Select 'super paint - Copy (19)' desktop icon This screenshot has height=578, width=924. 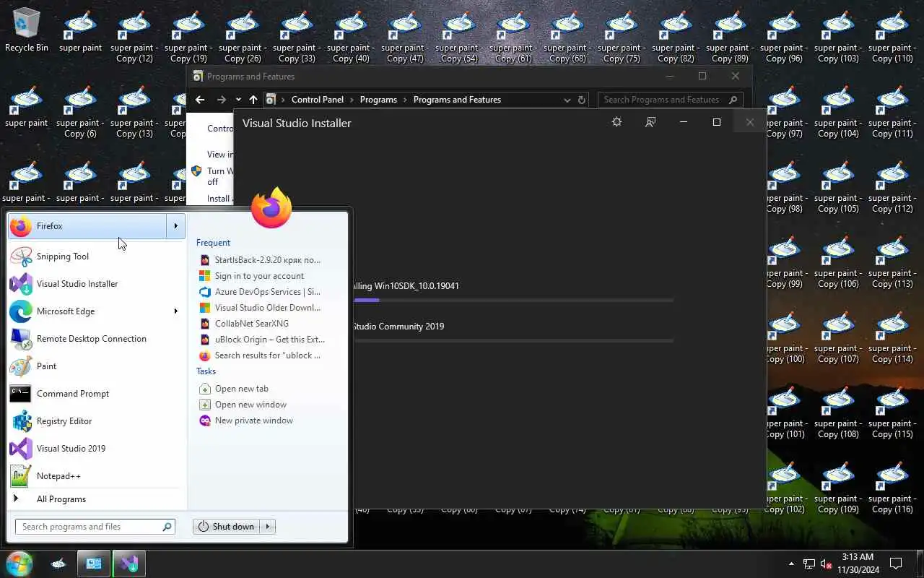pos(188,37)
